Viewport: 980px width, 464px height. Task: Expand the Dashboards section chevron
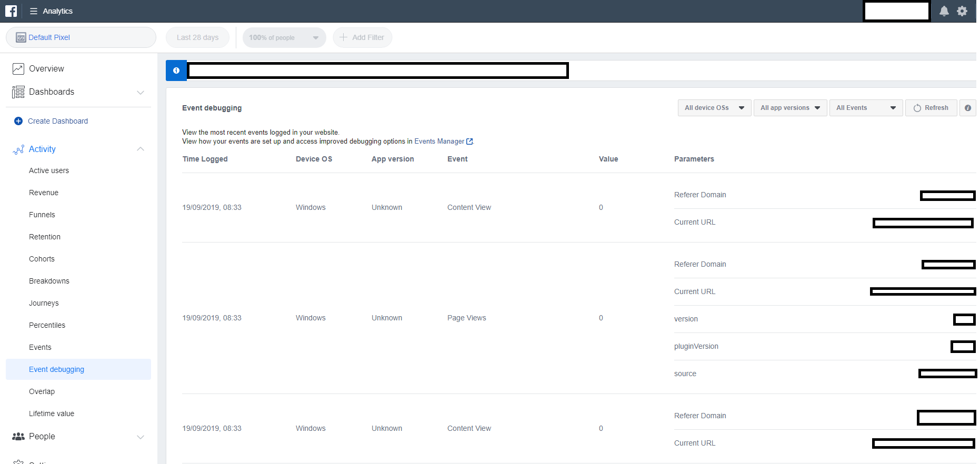pyautogui.click(x=141, y=92)
